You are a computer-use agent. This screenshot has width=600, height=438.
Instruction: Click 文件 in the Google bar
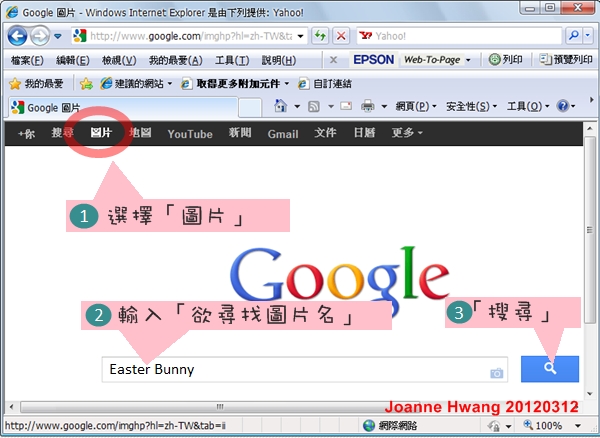coord(325,133)
